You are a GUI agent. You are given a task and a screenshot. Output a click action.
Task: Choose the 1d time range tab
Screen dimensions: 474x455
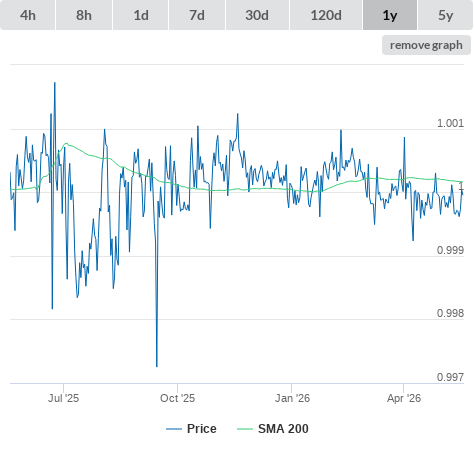click(141, 15)
